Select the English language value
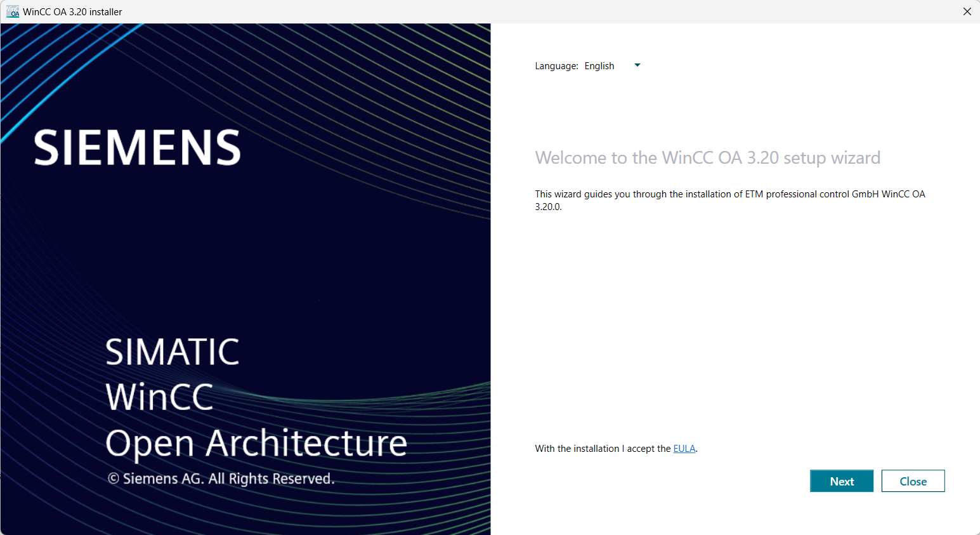This screenshot has width=980, height=535. (599, 66)
